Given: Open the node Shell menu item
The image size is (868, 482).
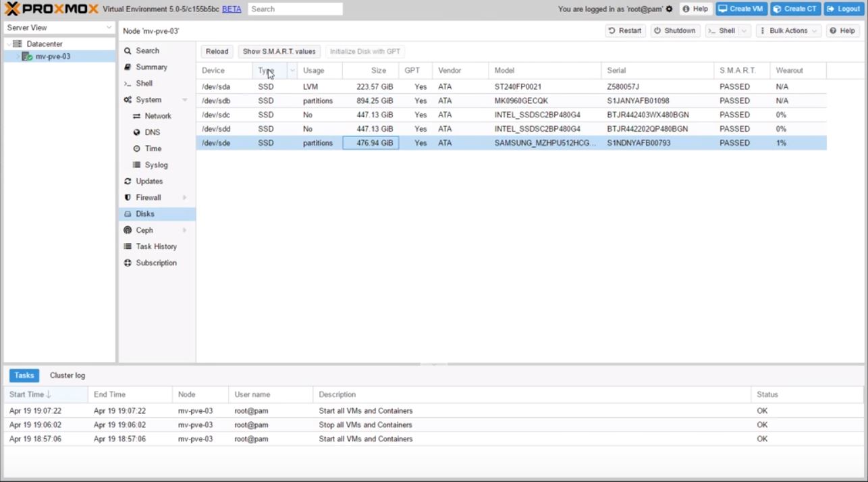Looking at the screenshot, I should pyautogui.click(x=144, y=84).
